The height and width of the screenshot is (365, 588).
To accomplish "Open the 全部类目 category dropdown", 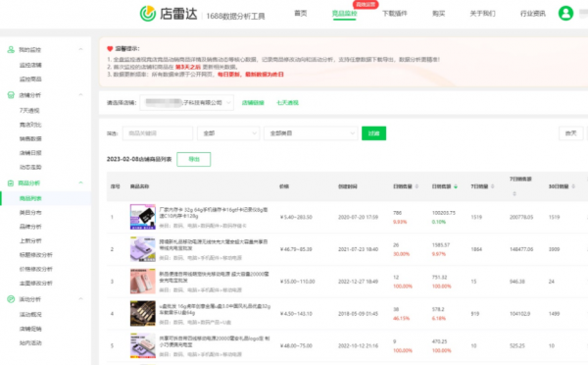I will (311, 133).
